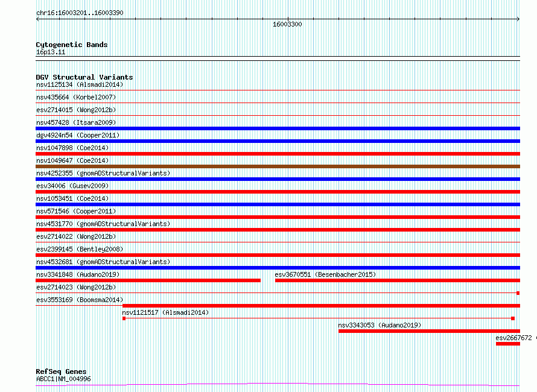Screen dimensions: 537x392
Task: Select the blue bar of dgv4924n54 (Cooper2011)
Action: tap(278, 141)
